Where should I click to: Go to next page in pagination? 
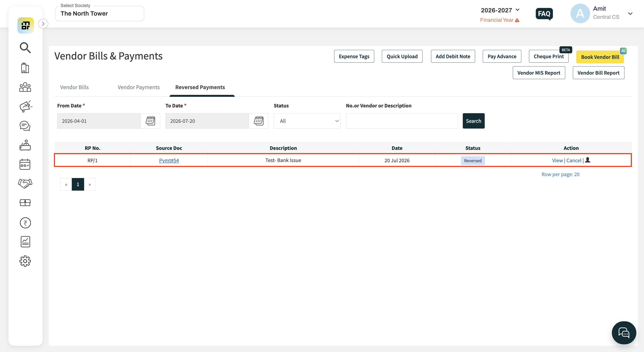click(89, 184)
